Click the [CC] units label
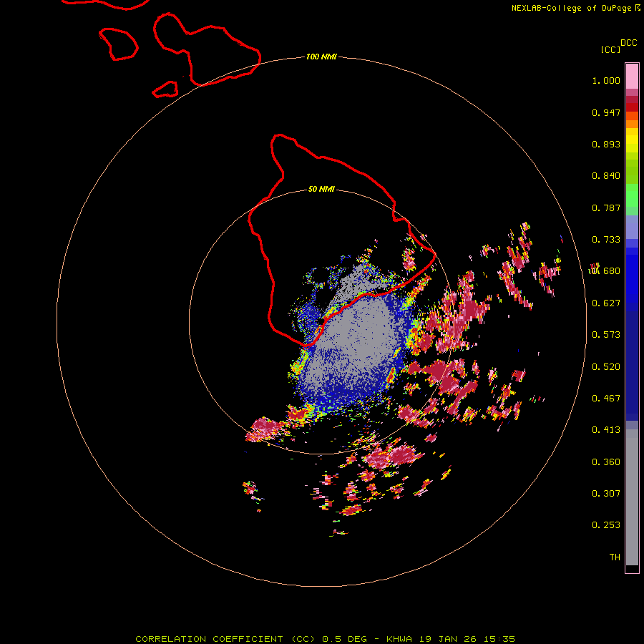 coord(610,49)
